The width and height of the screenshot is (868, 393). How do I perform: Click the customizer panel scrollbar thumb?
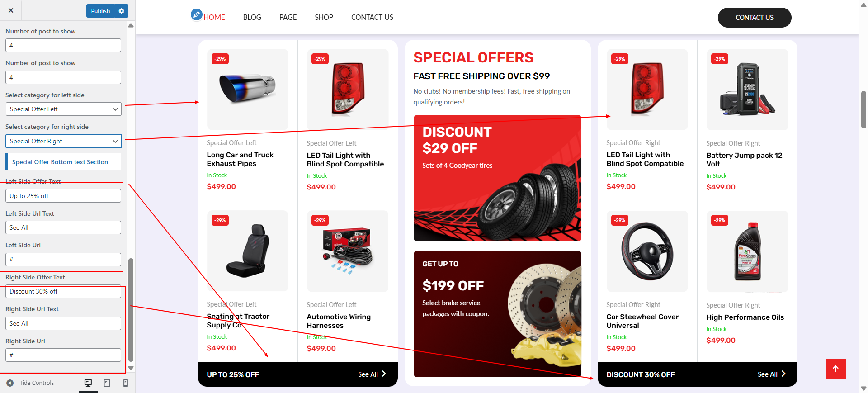click(131, 310)
